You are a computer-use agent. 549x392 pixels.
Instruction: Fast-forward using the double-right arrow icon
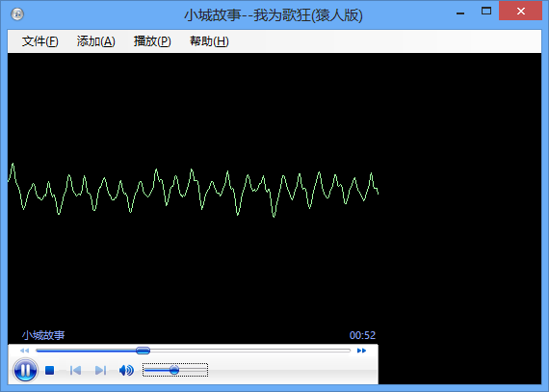[362, 351]
